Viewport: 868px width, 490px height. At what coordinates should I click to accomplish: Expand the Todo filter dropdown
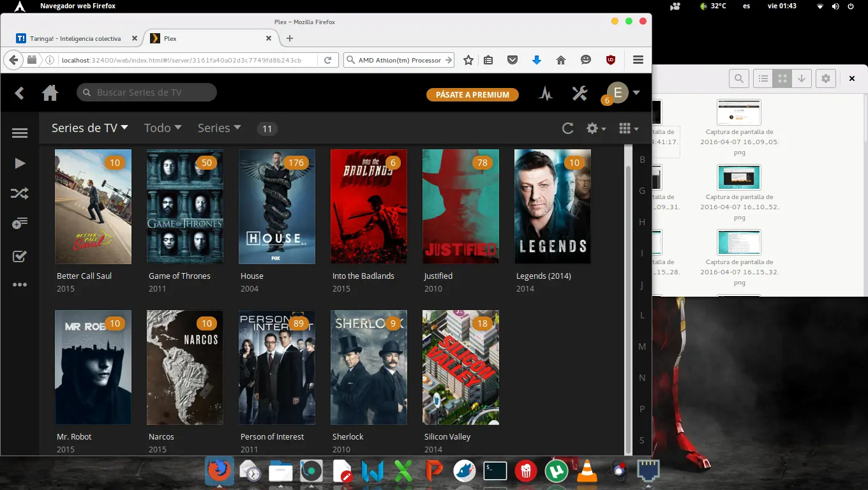point(163,128)
